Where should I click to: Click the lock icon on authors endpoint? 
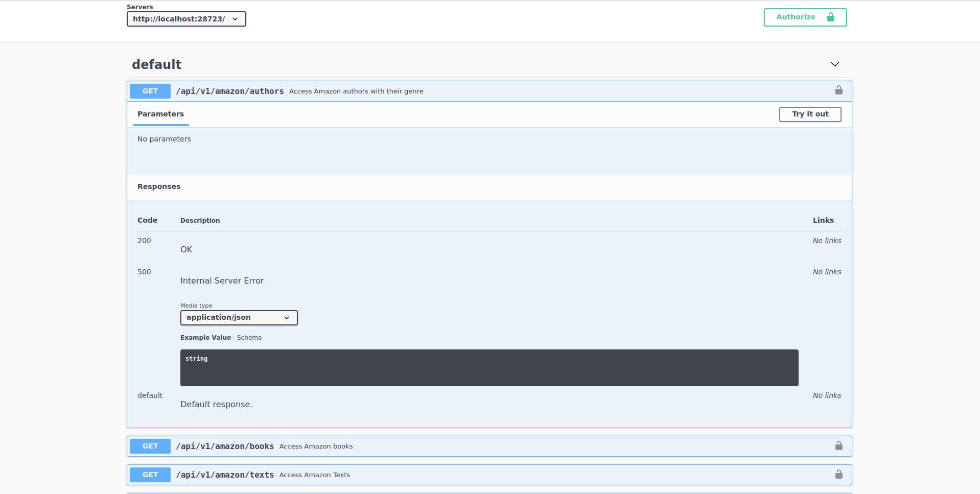pyautogui.click(x=838, y=90)
